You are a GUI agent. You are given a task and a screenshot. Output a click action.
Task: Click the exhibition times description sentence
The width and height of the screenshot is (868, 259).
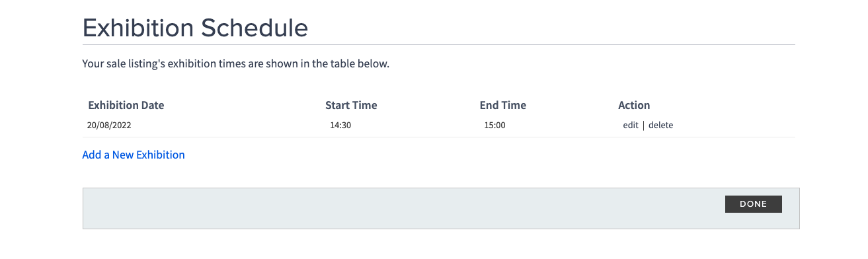pos(236,64)
